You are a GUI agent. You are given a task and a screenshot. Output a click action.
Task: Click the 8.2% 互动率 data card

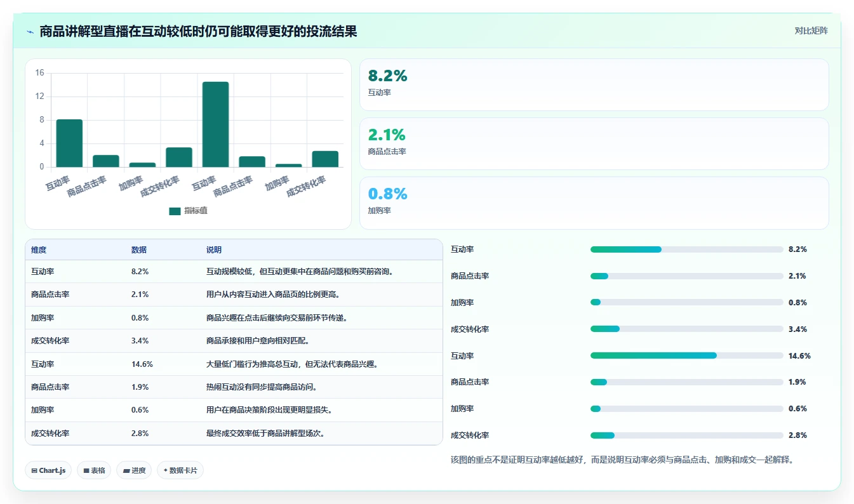coord(594,85)
